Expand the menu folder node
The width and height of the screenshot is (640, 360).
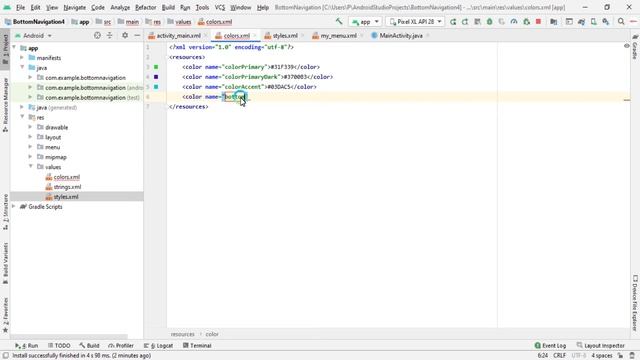point(30,147)
